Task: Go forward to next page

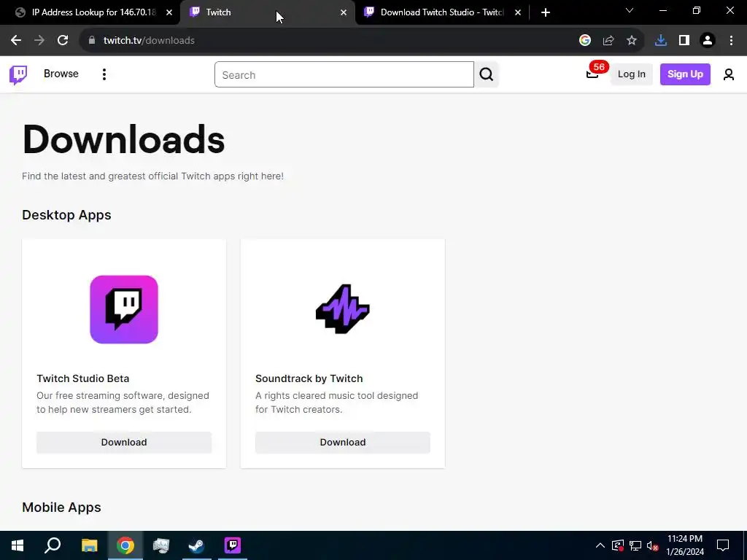Action: [x=39, y=41]
